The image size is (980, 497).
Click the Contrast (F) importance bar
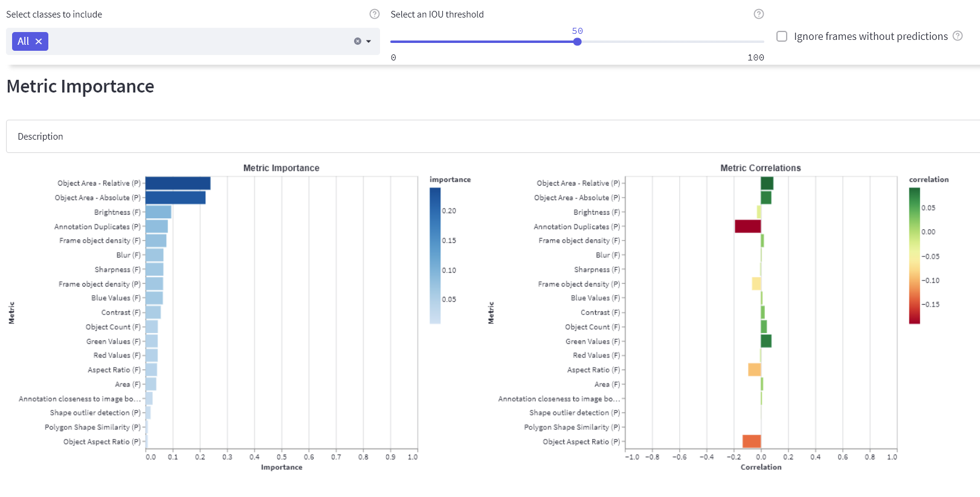click(153, 313)
